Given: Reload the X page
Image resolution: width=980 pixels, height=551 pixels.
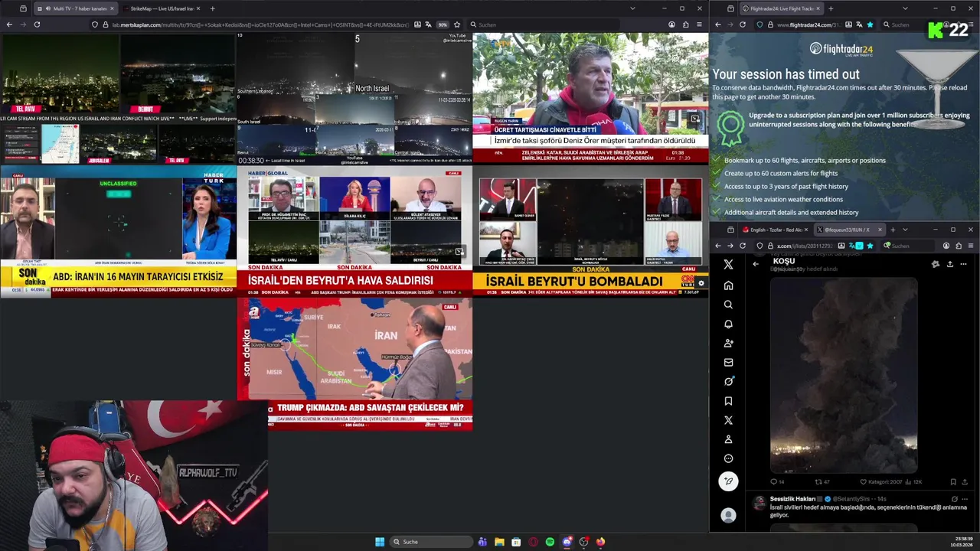Looking at the screenshot, I should tap(742, 246).
